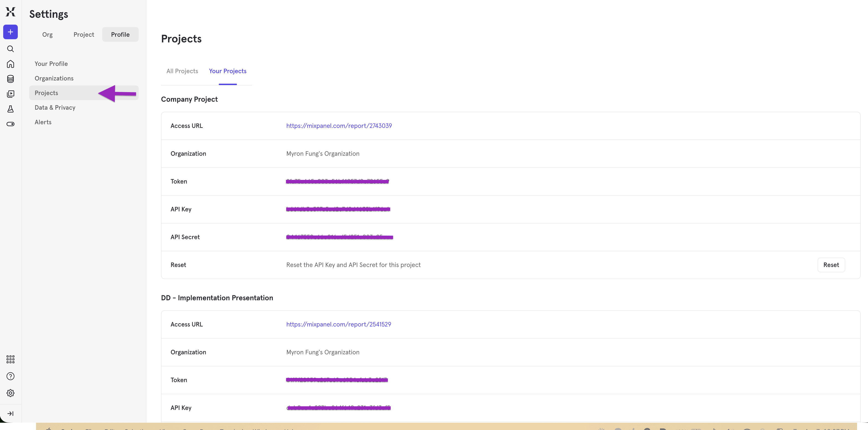Image resolution: width=868 pixels, height=430 pixels.
Task: Open Boards from the sidebar icon
Action: pyautogui.click(x=10, y=94)
